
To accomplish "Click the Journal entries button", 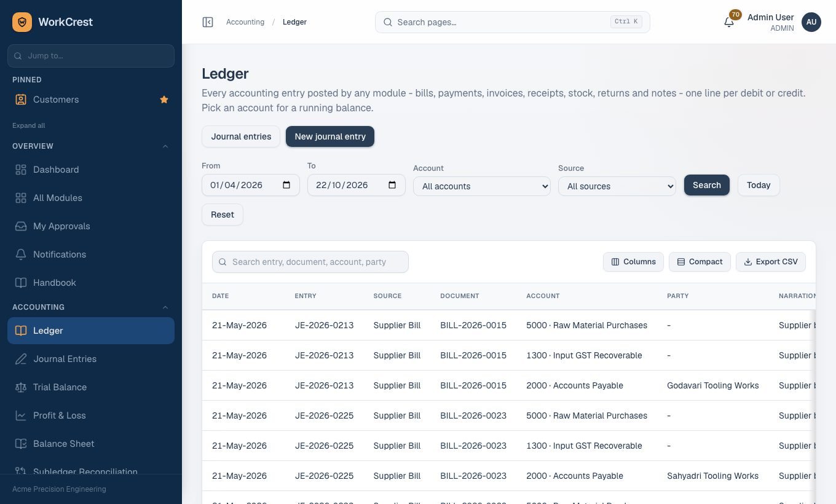I will pyautogui.click(x=241, y=136).
